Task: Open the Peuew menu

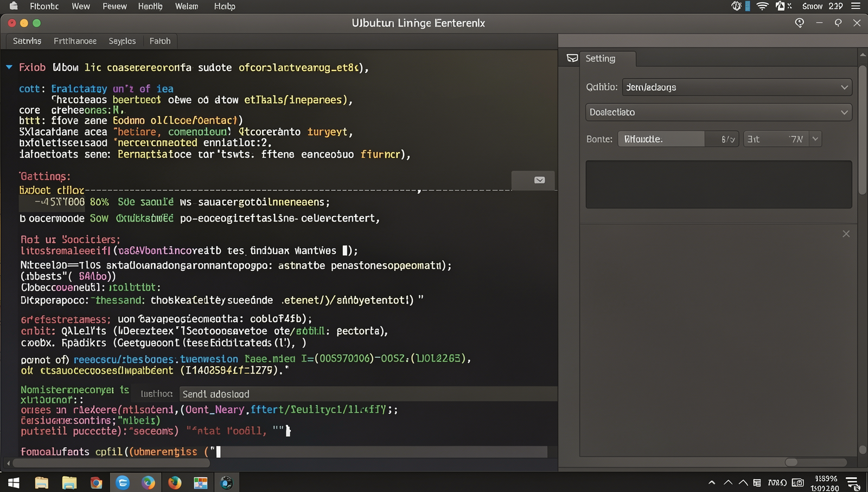Action: coord(114,7)
